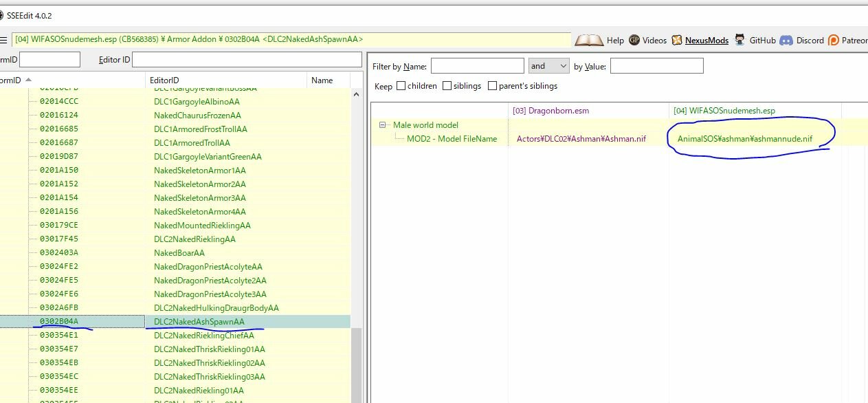Select the DLC1GargoyleAlbinoAA row
The image size is (868, 403).
(175, 102)
